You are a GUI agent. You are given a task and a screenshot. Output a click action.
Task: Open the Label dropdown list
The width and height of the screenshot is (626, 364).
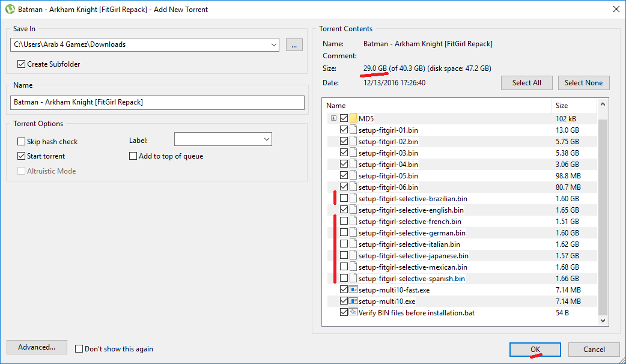tap(266, 140)
